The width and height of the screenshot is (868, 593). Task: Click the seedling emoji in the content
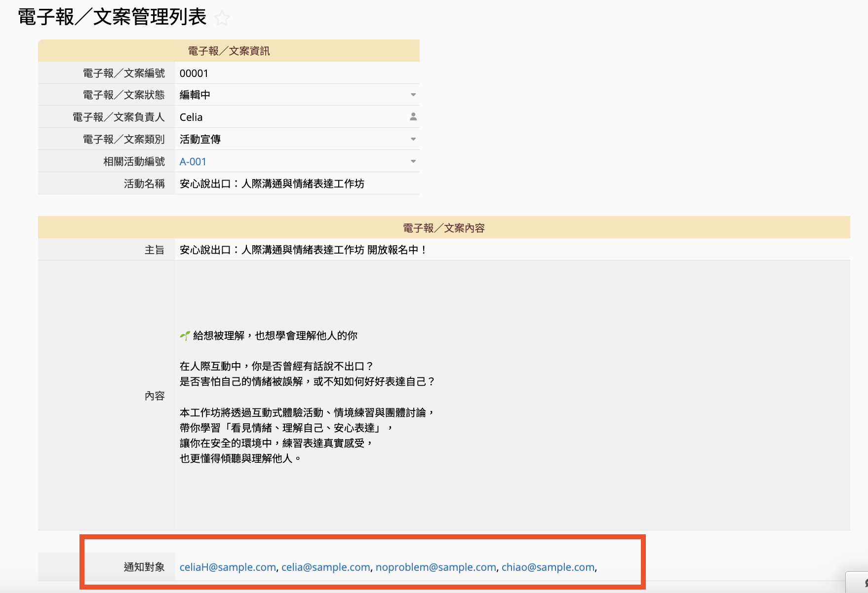[x=185, y=336]
